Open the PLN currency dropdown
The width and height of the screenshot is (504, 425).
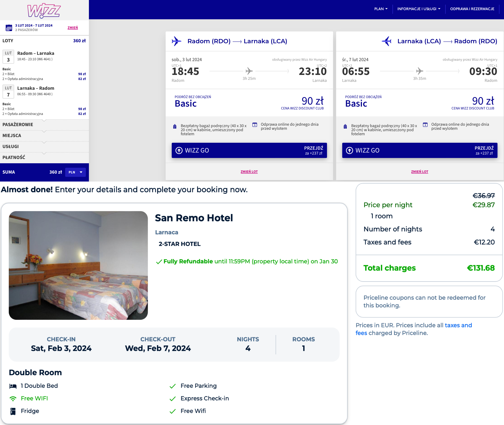tap(75, 172)
